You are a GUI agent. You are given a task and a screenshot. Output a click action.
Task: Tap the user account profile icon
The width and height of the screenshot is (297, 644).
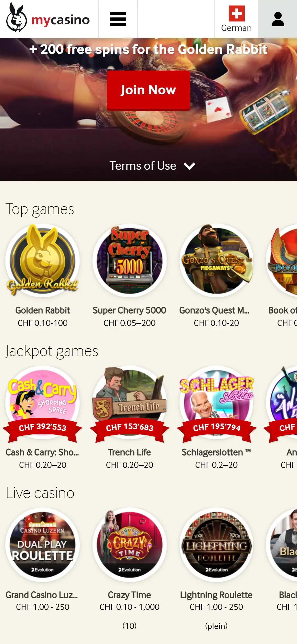point(278,19)
